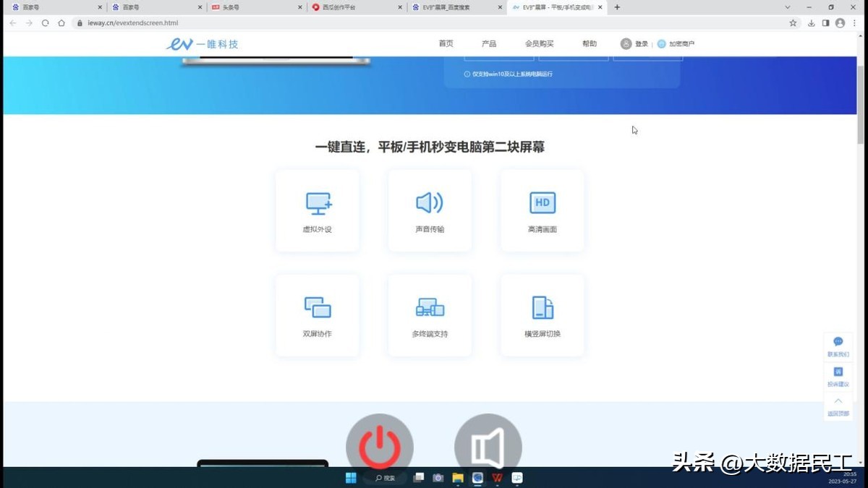Open the 产品 navigation dropdown
Image resolution: width=868 pixels, height=488 pixels.
pyautogui.click(x=489, y=43)
